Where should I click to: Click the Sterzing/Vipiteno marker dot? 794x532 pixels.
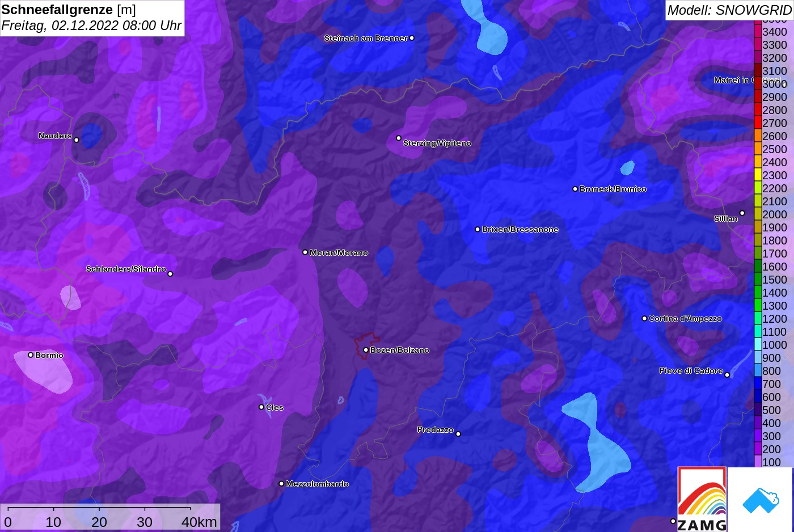click(x=399, y=138)
